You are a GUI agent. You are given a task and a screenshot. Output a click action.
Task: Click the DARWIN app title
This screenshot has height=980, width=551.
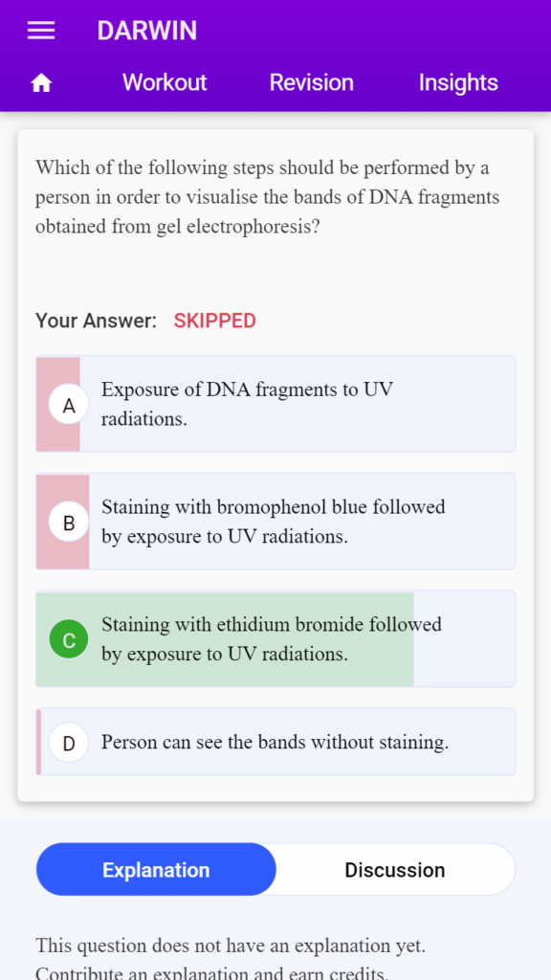click(x=146, y=31)
